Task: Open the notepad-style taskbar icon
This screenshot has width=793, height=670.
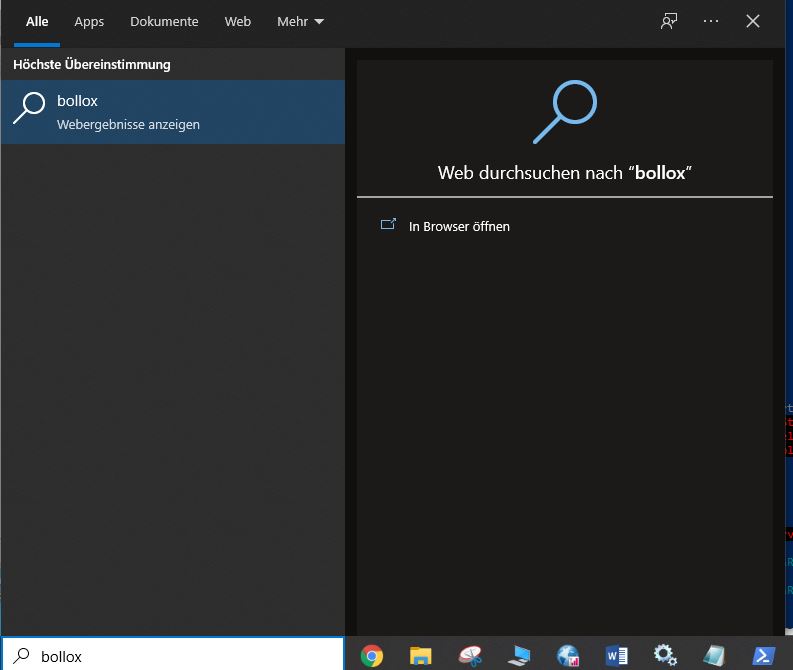Action: [714, 656]
